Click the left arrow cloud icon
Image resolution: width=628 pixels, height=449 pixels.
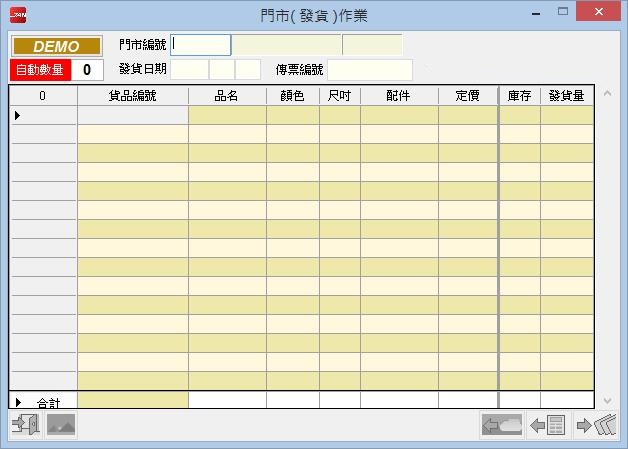coord(502,425)
